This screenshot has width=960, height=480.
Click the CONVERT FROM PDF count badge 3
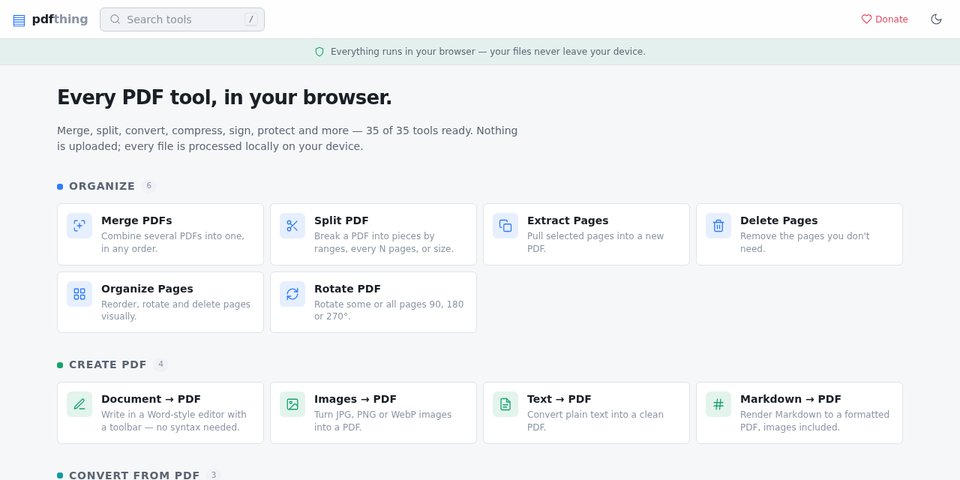(213, 475)
